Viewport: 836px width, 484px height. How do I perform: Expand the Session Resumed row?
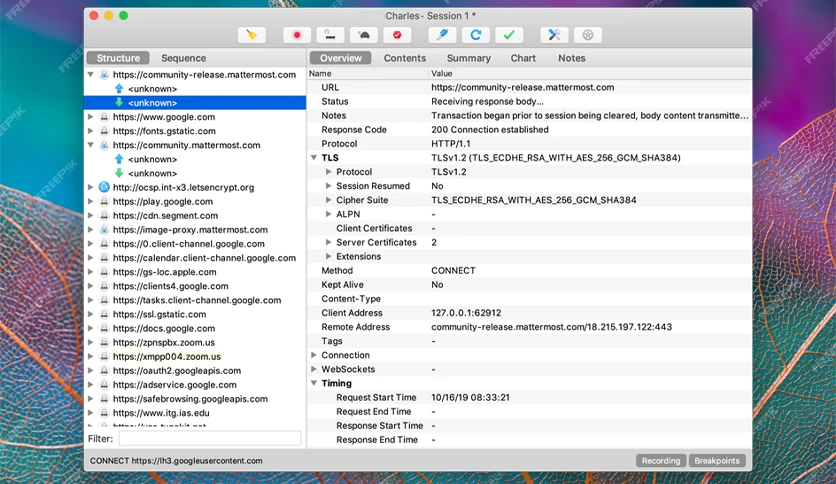coord(328,185)
